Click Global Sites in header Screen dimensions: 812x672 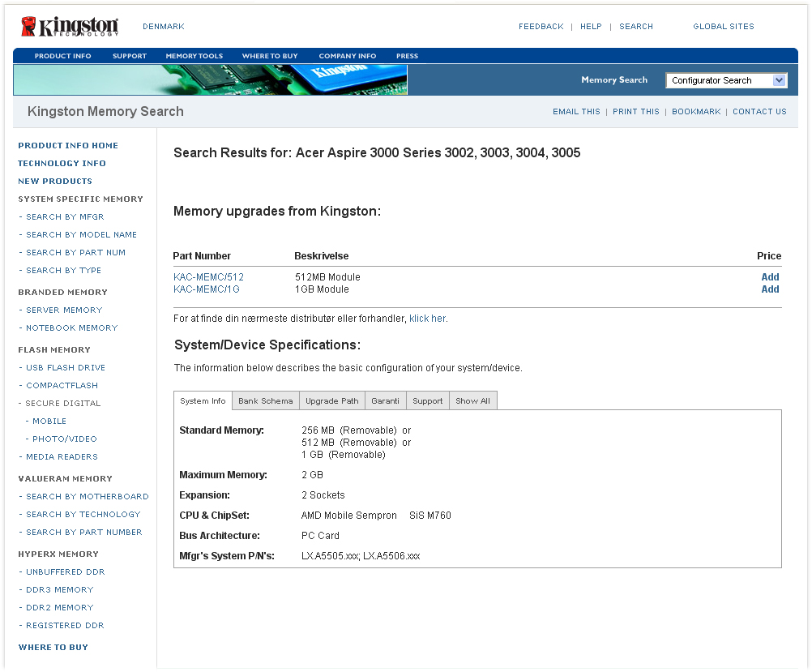[x=723, y=27]
